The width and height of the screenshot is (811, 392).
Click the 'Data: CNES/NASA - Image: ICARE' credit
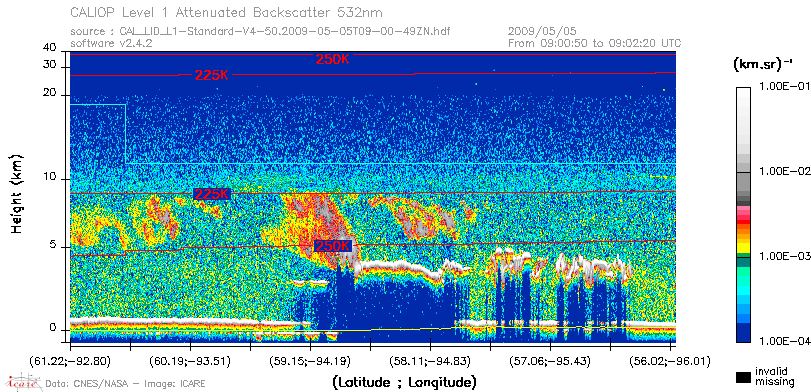(x=126, y=384)
